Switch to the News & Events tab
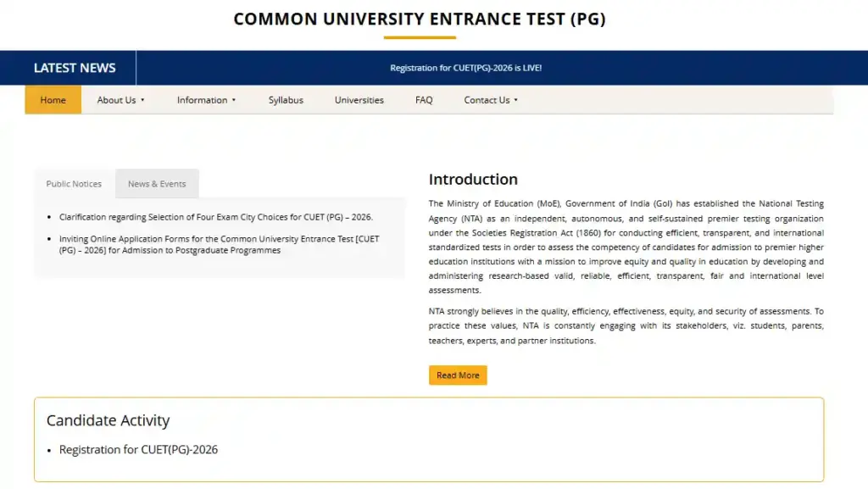Viewport: 868px width, 489px height. click(156, 183)
